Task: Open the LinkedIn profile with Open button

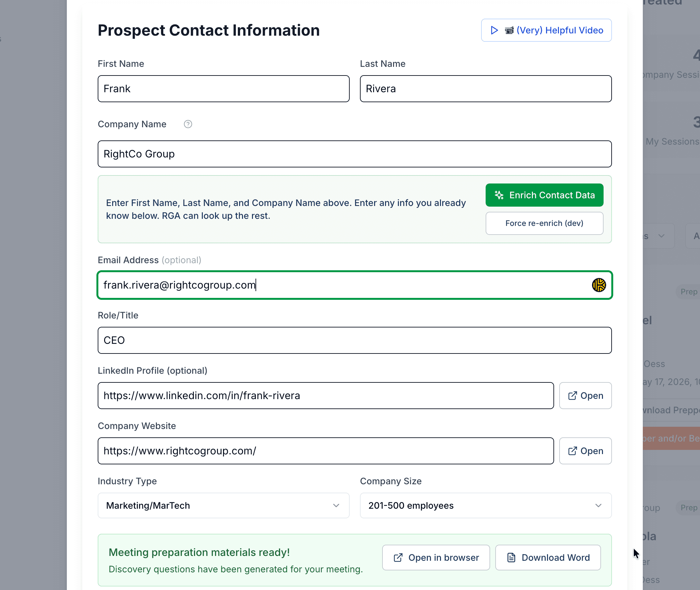Action: click(x=585, y=396)
